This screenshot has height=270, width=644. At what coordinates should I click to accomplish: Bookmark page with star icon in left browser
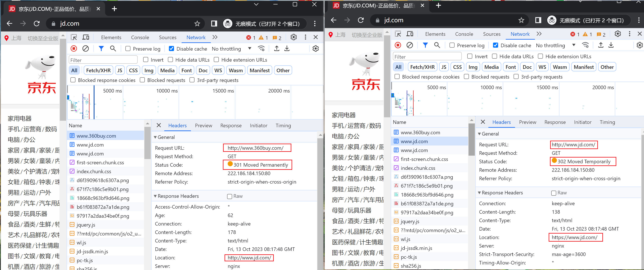click(x=197, y=24)
